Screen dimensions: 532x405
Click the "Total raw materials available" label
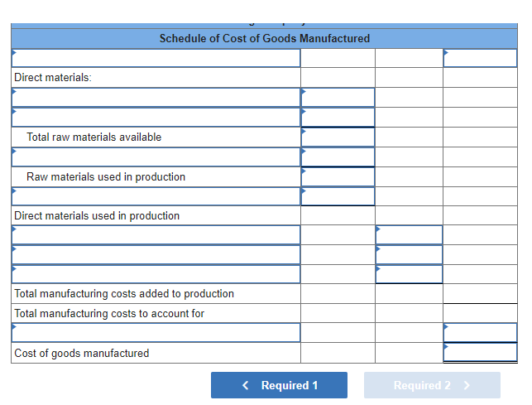94,137
